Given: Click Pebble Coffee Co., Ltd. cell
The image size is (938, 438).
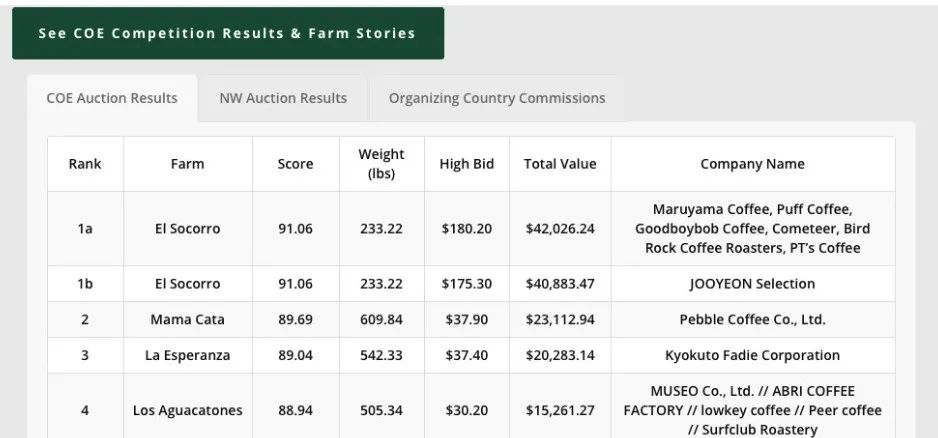Looking at the screenshot, I should click(x=752, y=320).
